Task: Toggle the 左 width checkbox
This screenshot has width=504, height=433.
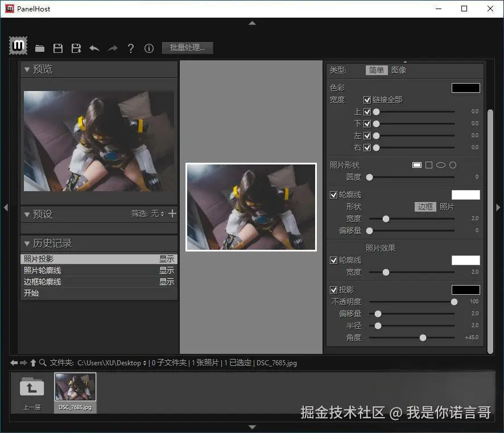Action: pos(367,135)
